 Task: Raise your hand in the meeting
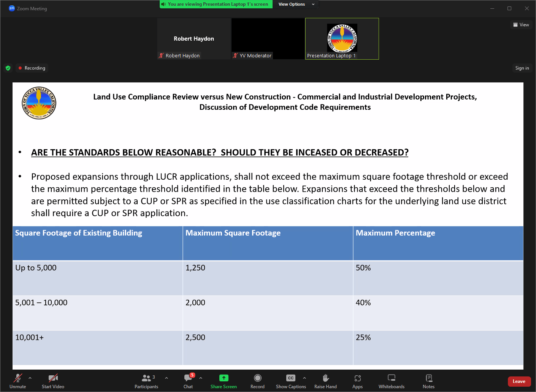pyautogui.click(x=325, y=381)
